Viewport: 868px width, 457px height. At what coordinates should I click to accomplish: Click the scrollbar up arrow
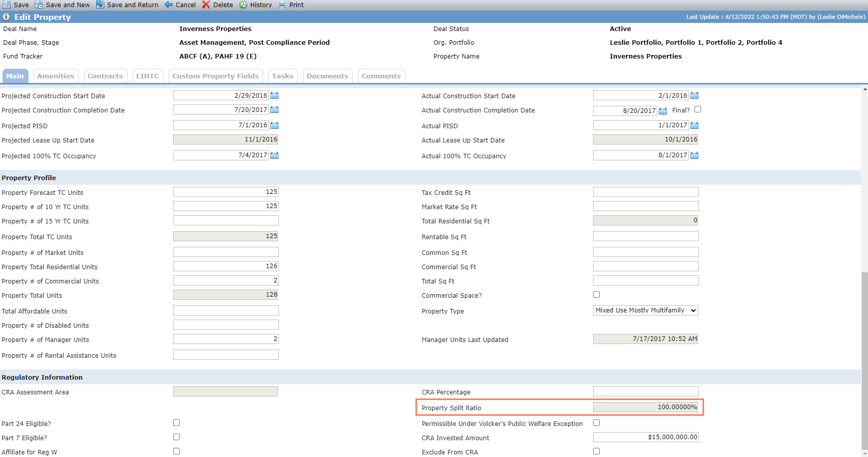tap(864, 90)
